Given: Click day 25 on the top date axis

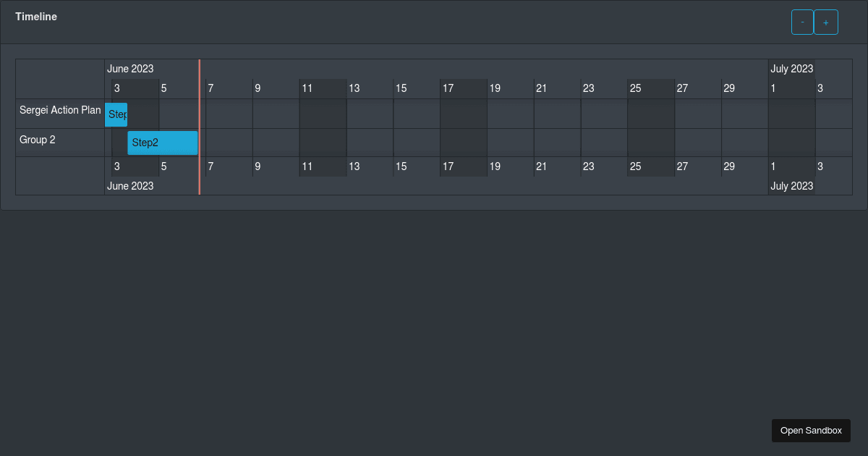Looking at the screenshot, I should (636, 88).
